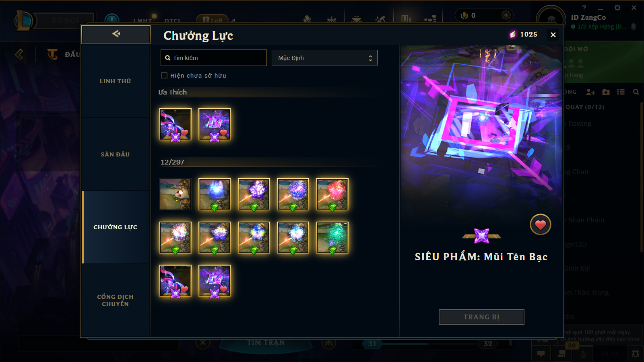
Task: Click the notification bell icon
Action: 634,27
